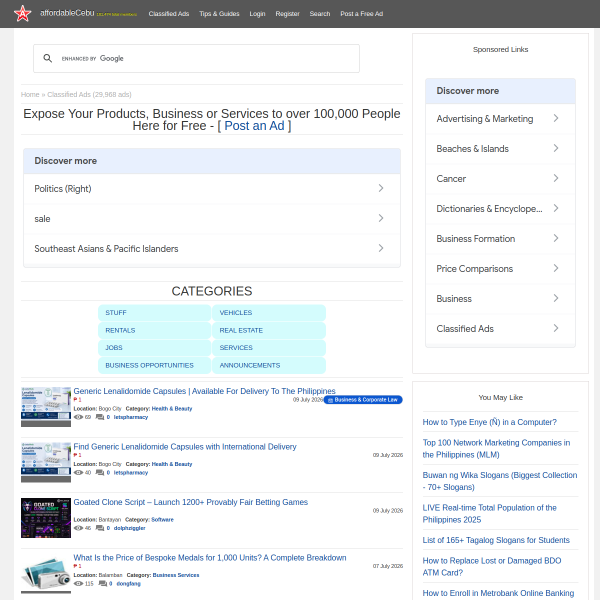The height and width of the screenshot is (600, 600).
Task: Open Post a Free Ad in navigation
Action: 362,14
